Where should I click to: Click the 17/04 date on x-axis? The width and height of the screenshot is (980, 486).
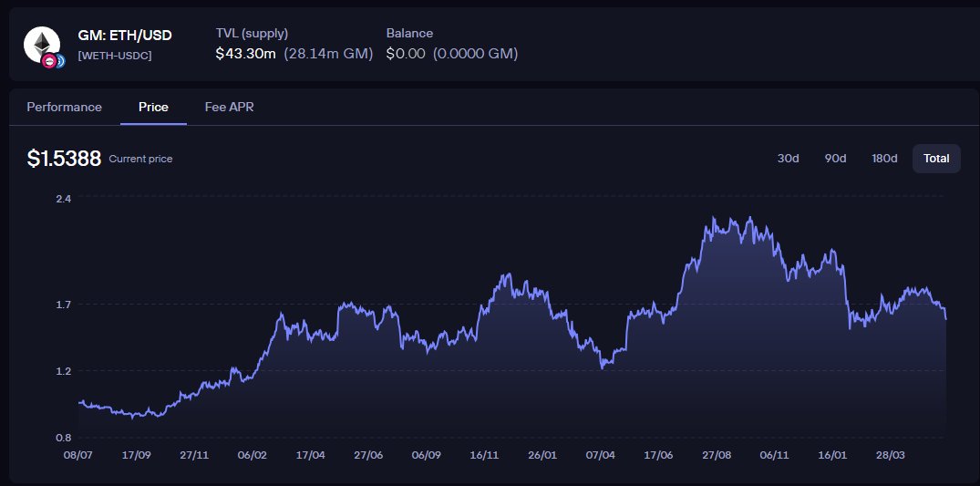click(x=310, y=455)
